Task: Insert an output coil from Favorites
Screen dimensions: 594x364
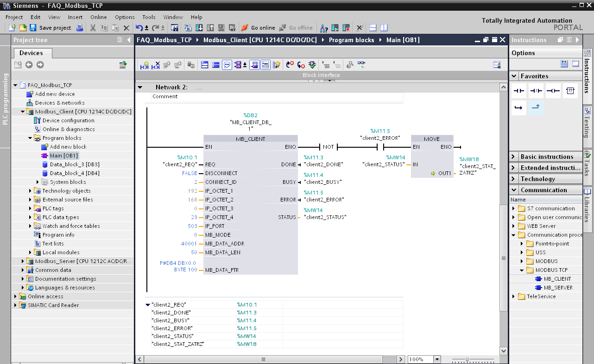Action: coord(553,91)
